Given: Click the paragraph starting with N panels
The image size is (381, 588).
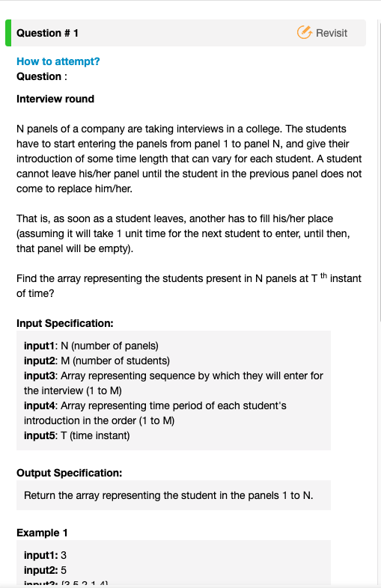Looking at the screenshot, I should [189, 159].
